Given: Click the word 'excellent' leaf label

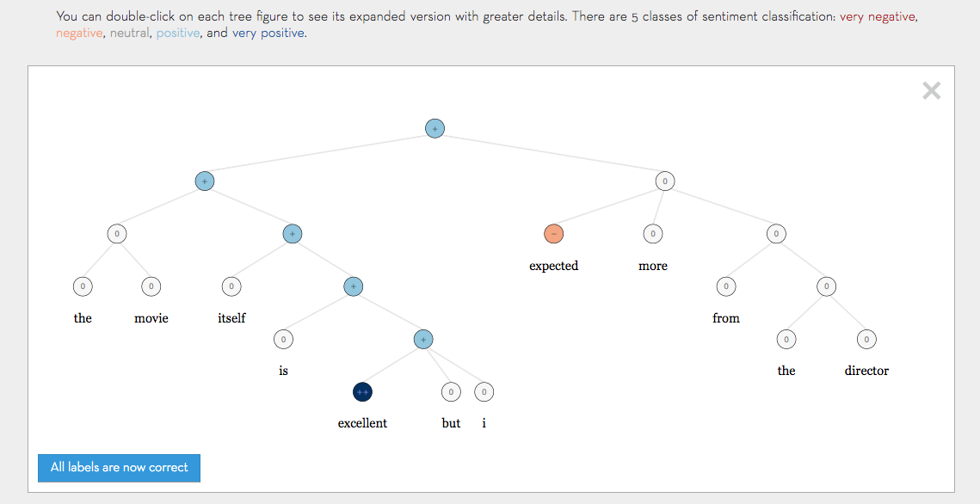Looking at the screenshot, I should click(x=362, y=422).
